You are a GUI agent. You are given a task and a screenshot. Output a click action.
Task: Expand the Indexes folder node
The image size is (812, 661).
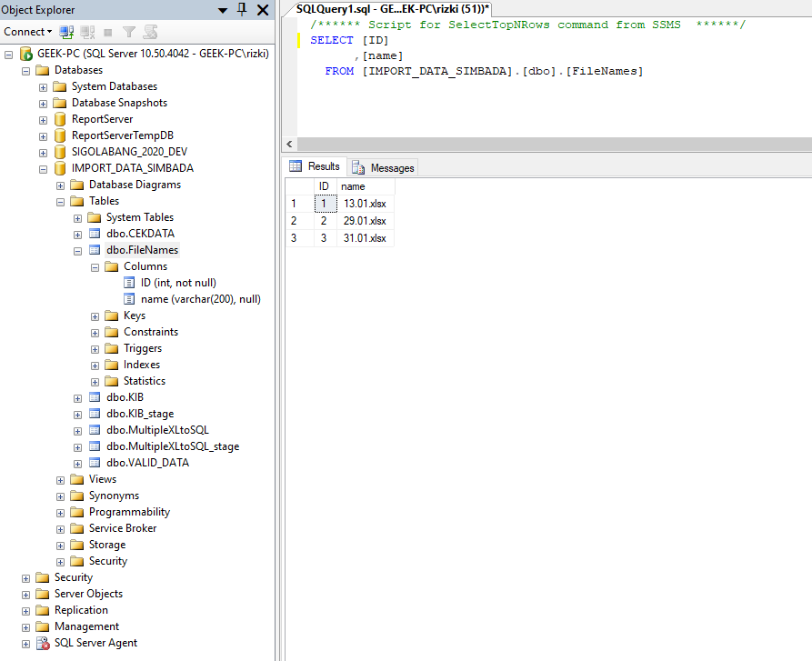click(95, 366)
